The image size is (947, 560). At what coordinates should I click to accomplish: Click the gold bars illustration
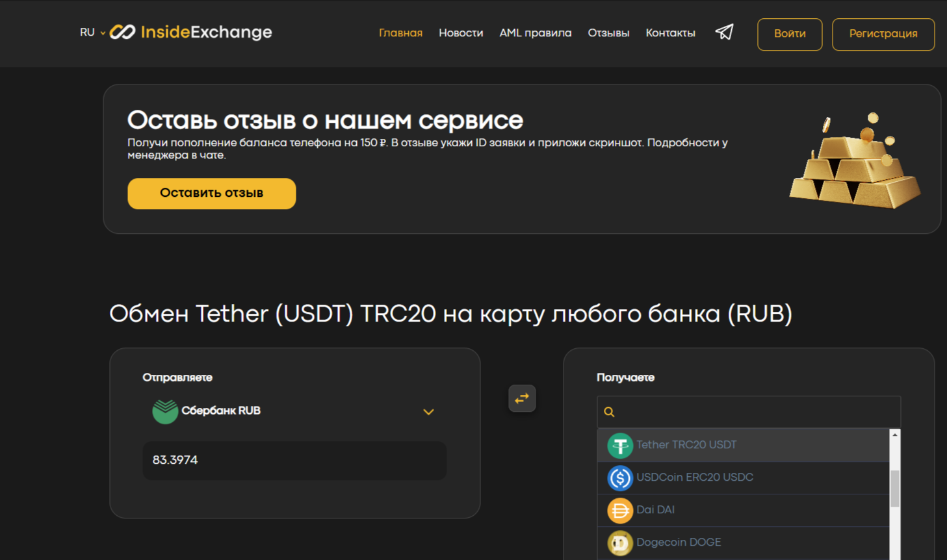click(855, 161)
